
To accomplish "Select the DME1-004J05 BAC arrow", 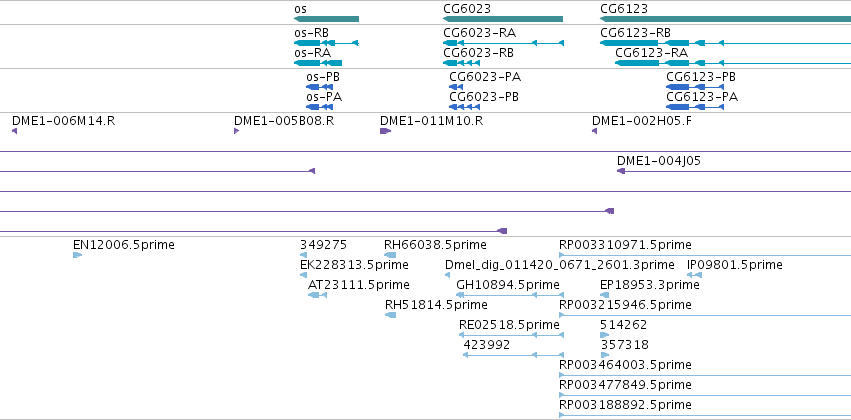I will [x=734, y=171].
